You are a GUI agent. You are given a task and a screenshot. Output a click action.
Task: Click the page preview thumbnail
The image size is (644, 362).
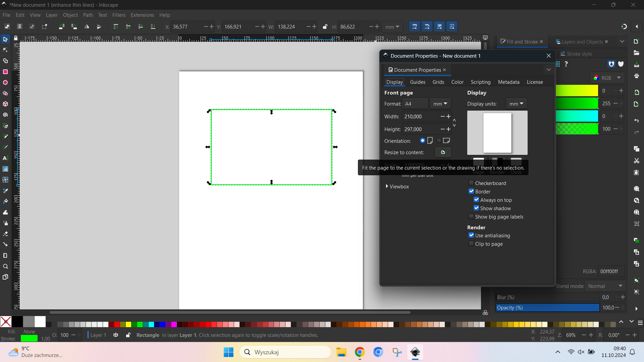click(497, 133)
